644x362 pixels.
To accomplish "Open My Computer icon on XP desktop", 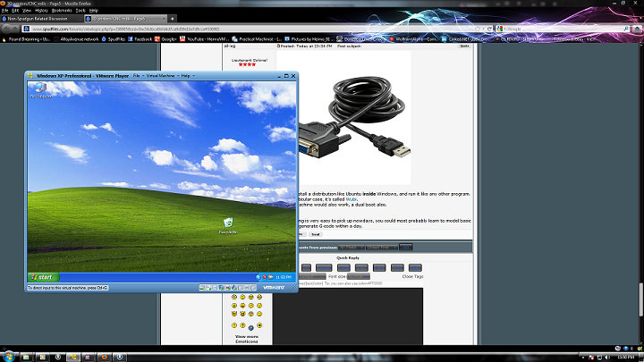I will click(x=40, y=88).
